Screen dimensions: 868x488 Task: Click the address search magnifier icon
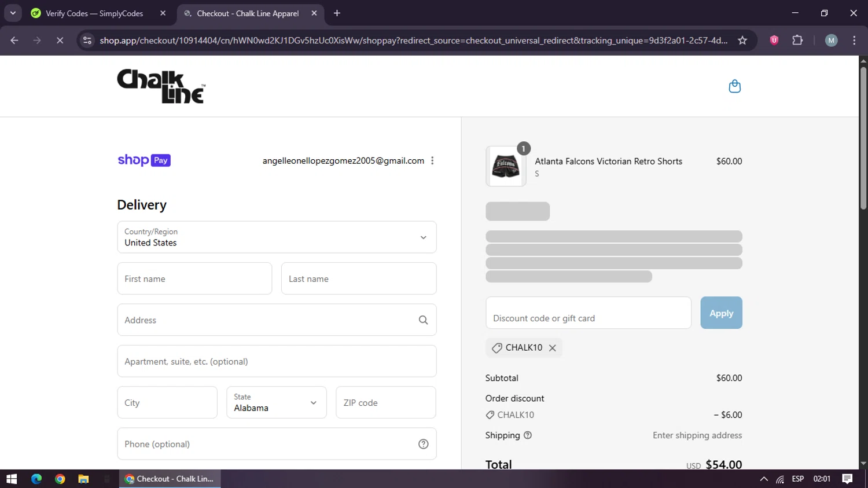(x=423, y=320)
